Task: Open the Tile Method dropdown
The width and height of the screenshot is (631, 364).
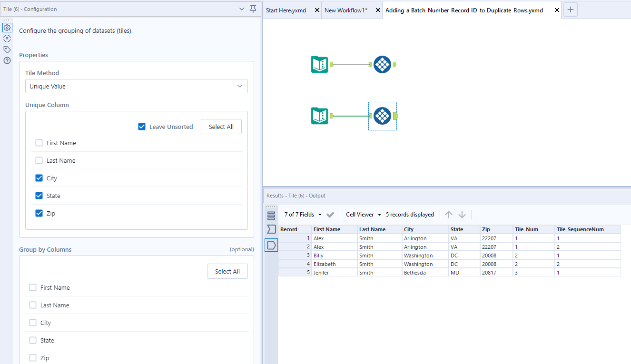Action: click(136, 86)
